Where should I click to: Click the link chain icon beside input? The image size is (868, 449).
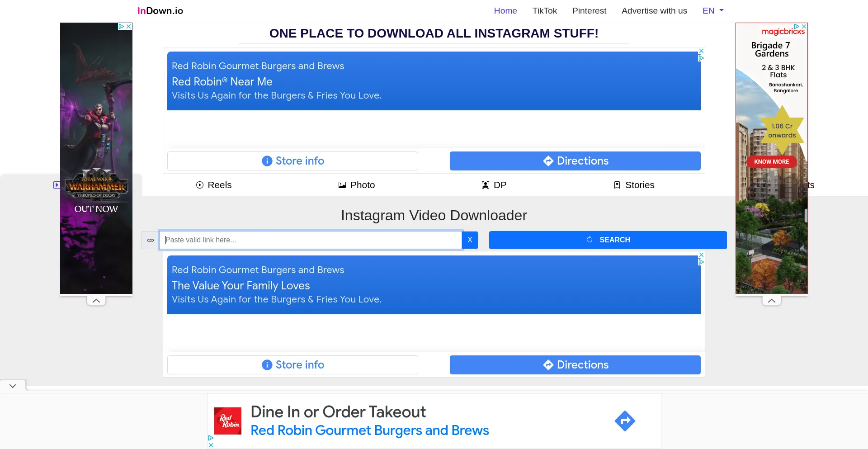coord(151,240)
